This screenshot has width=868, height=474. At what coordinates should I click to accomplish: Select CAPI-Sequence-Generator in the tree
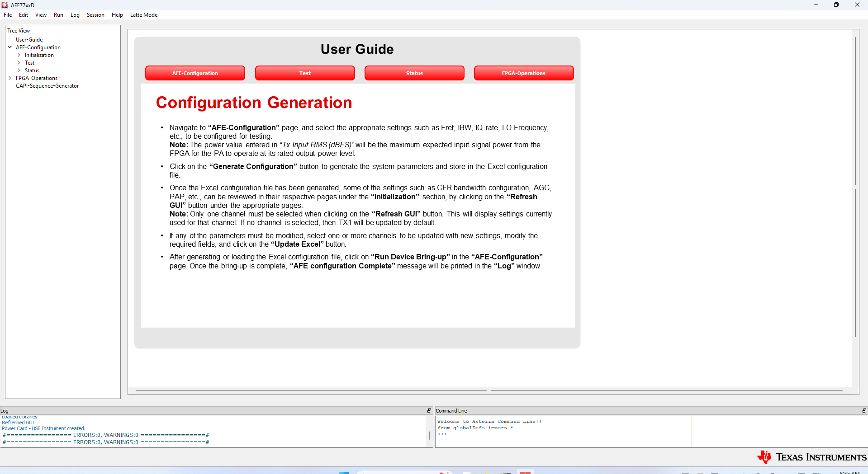[47, 86]
